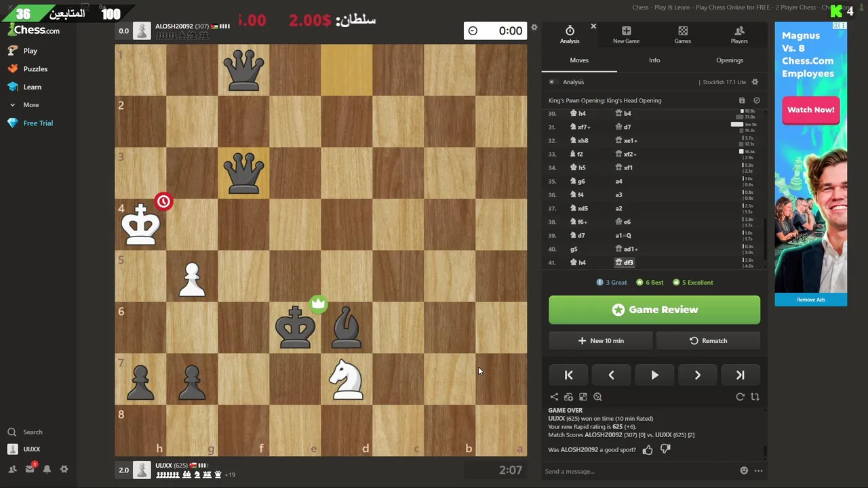Switch to the Openings subtab

coord(730,60)
